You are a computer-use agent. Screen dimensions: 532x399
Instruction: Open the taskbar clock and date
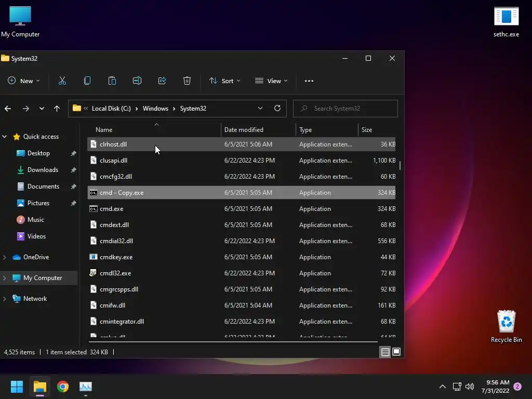coord(495,387)
